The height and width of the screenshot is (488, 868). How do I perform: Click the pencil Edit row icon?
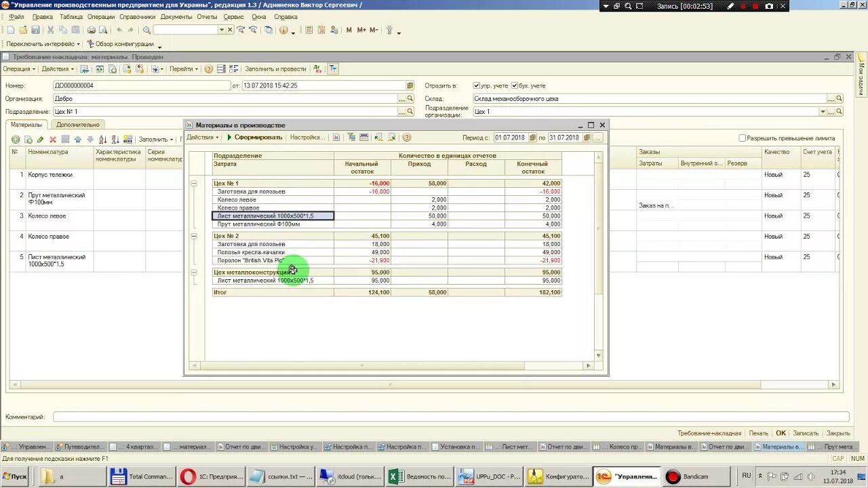point(40,139)
